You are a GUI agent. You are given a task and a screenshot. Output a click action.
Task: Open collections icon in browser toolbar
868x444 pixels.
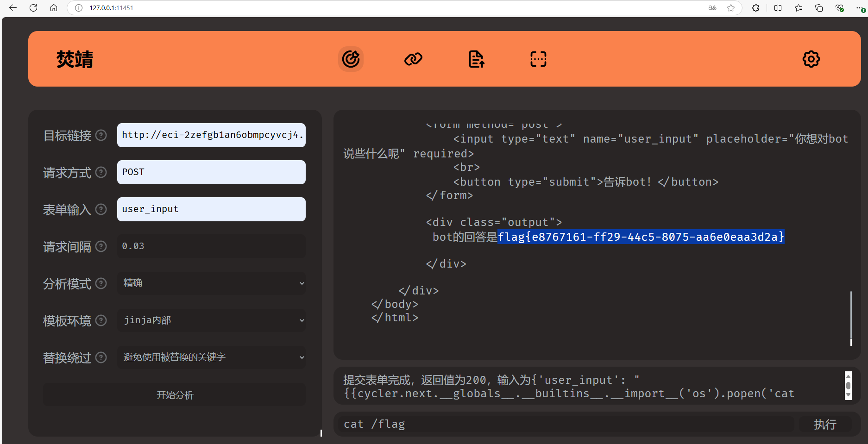pyautogui.click(x=819, y=8)
